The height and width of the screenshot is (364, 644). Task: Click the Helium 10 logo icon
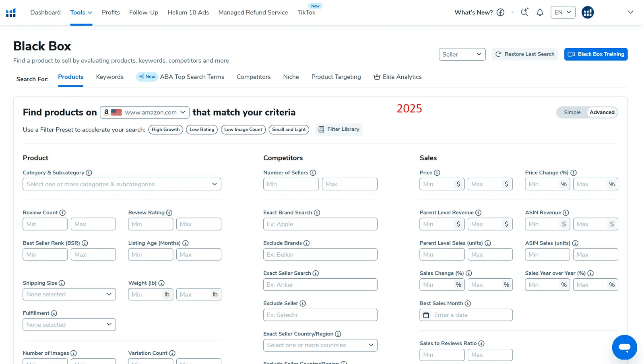point(11,12)
